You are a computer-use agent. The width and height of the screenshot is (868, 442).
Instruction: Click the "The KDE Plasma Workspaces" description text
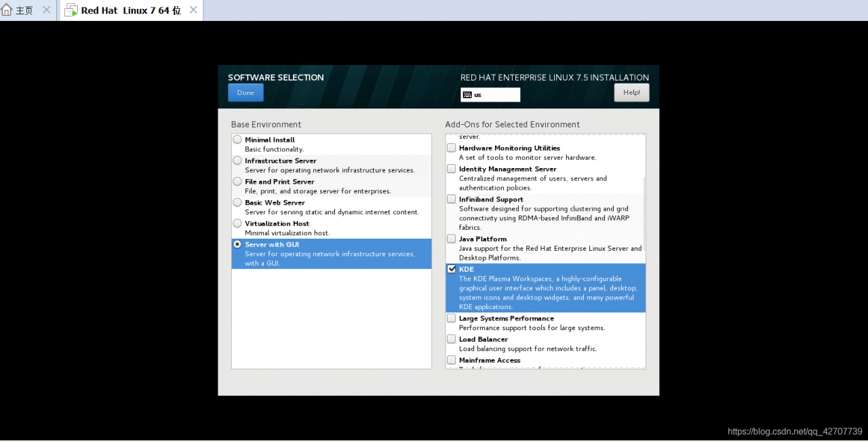click(548, 293)
